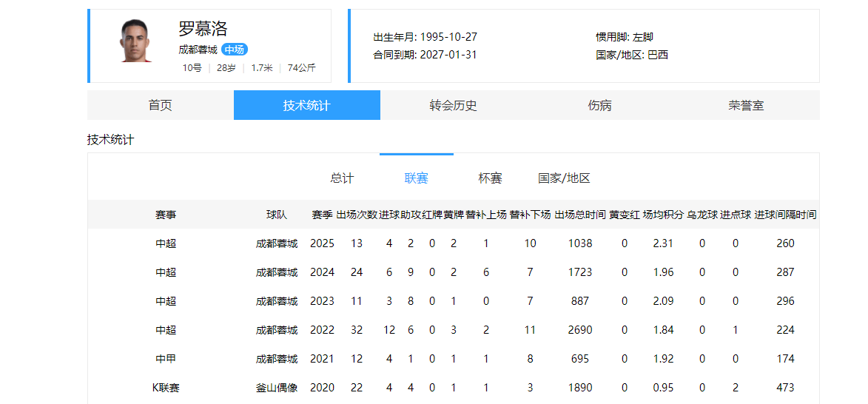Click the 赛季 column header

point(322,215)
